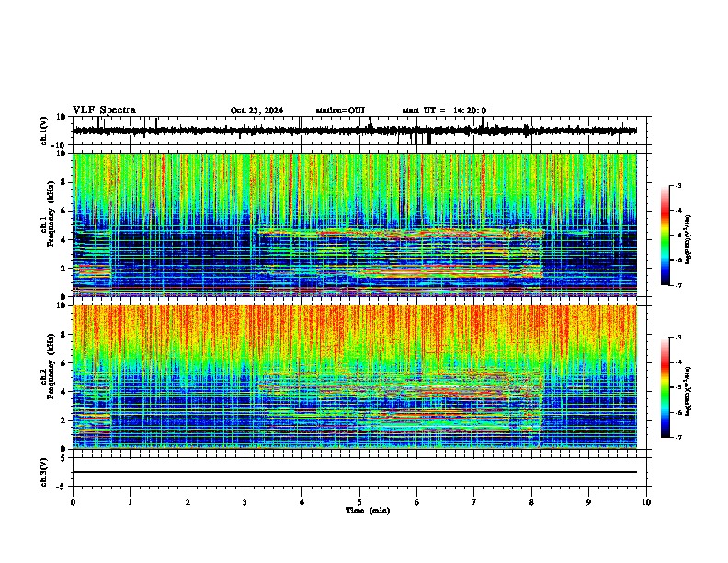Click the ch.2 'Frequency (kHz)' axis label
The image size is (728, 563).
(x=51, y=366)
